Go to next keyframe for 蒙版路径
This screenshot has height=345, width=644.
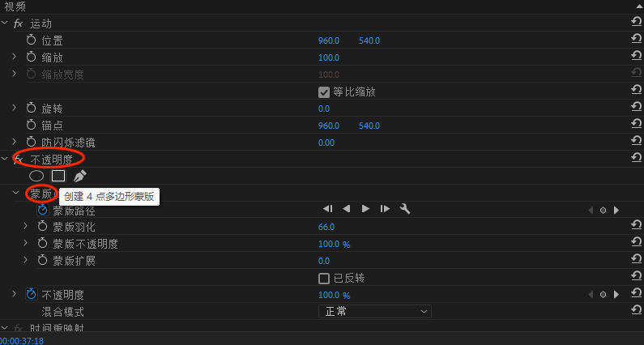tap(616, 211)
